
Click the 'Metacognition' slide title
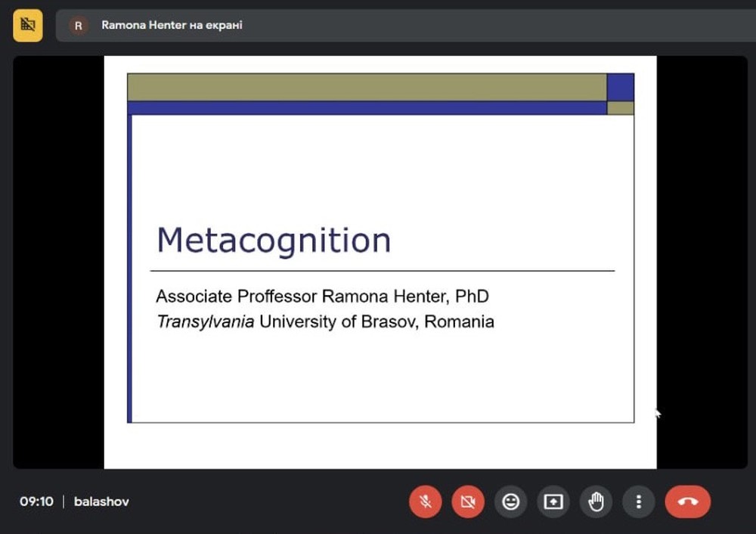274,240
